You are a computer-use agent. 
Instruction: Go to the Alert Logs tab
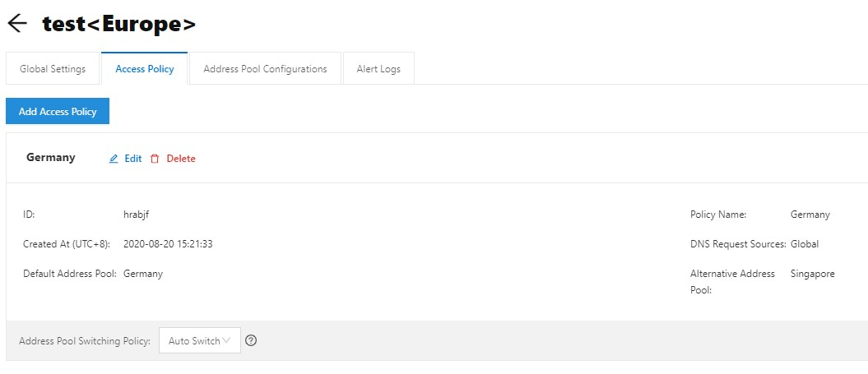378,68
